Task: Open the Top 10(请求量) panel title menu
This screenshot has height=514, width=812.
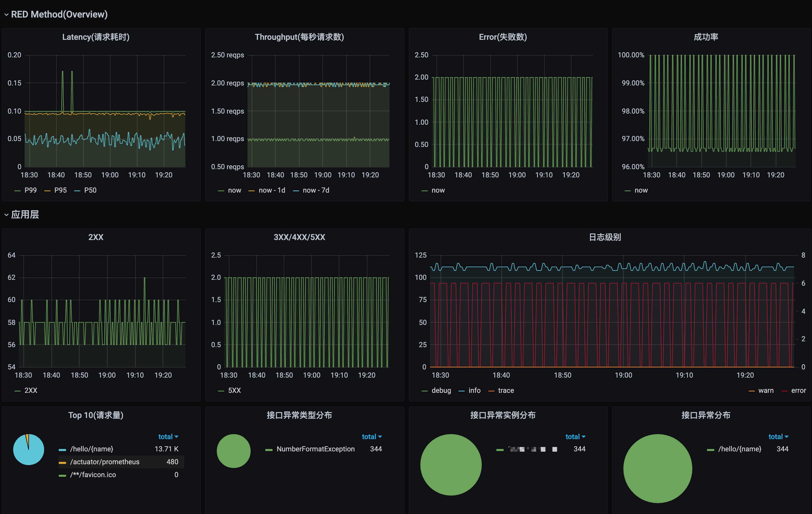Action: (96, 415)
